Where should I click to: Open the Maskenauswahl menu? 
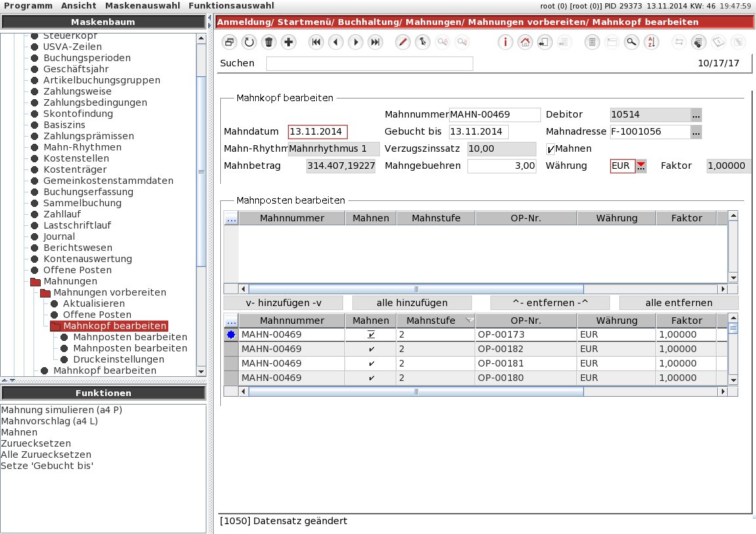143,6
